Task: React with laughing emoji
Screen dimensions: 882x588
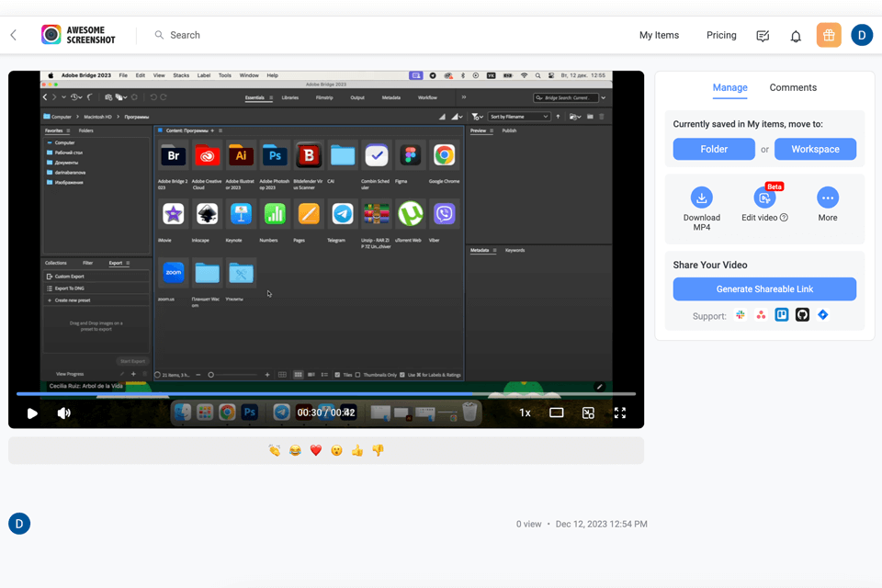Action: pyautogui.click(x=295, y=450)
